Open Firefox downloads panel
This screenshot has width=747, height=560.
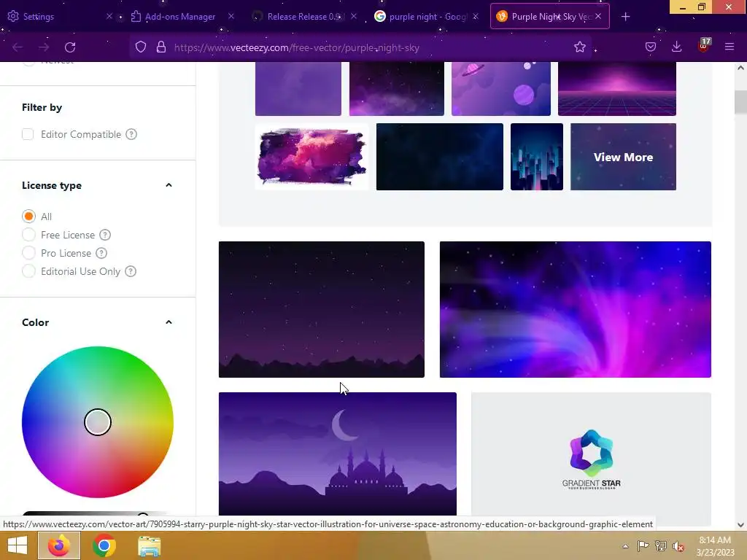(x=676, y=47)
